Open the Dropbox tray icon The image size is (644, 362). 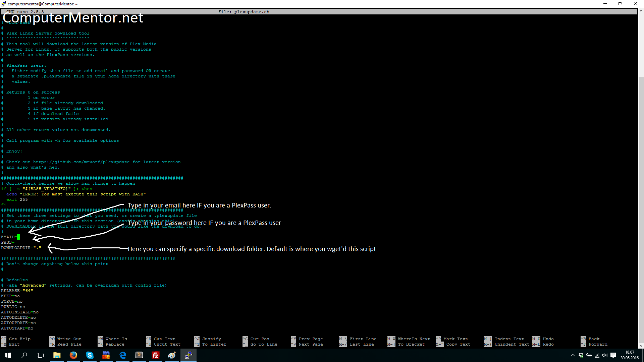click(581, 355)
